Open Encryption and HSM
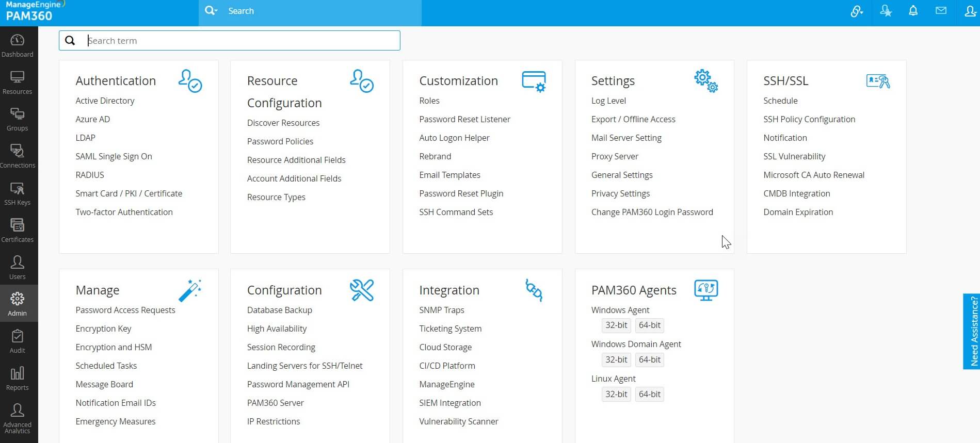 click(114, 347)
